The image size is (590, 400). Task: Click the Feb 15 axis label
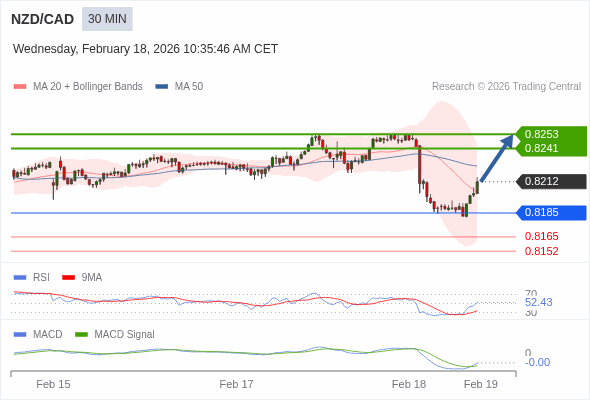(x=53, y=384)
